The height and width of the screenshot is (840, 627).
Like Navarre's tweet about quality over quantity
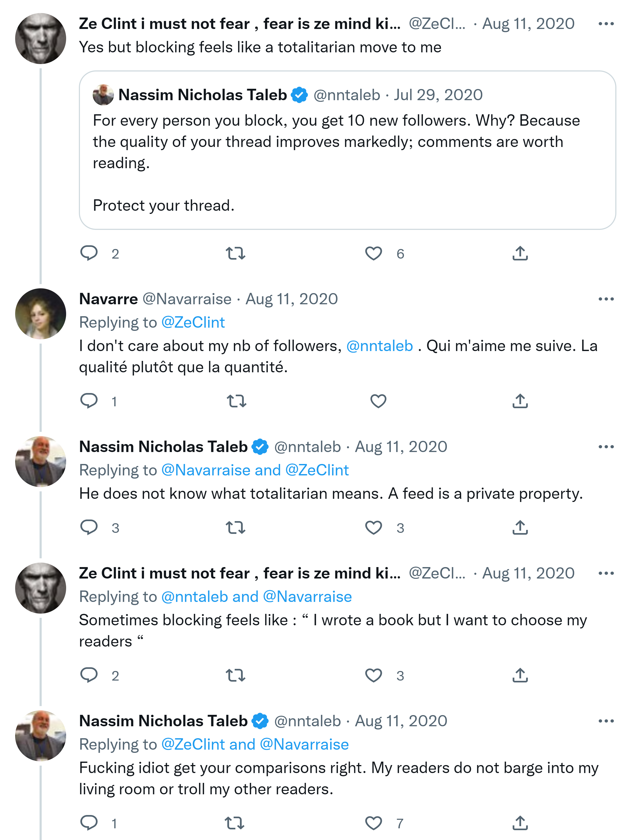pos(378,401)
